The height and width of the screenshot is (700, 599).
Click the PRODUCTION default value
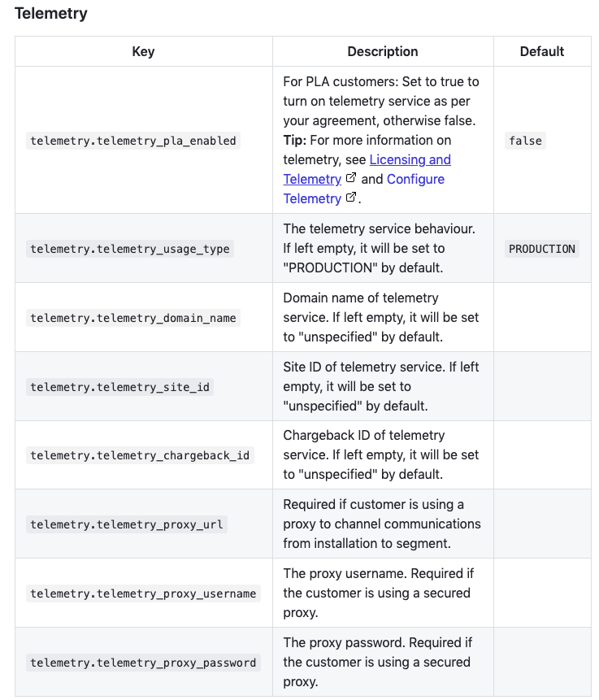(x=542, y=249)
